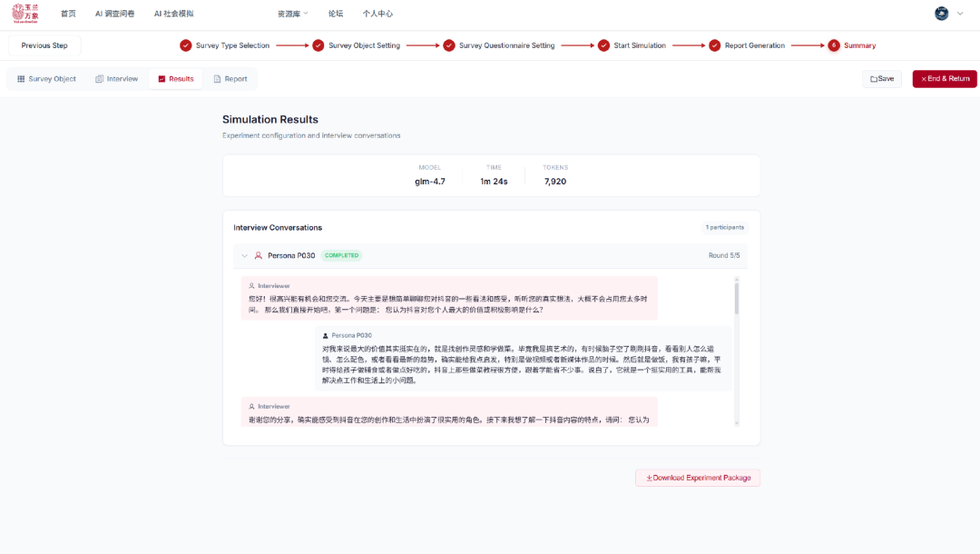Viewport: 980px width, 554px height.
Task: Click the Survey Questionnaire Setting step checkmark
Action: click(449, 45)
